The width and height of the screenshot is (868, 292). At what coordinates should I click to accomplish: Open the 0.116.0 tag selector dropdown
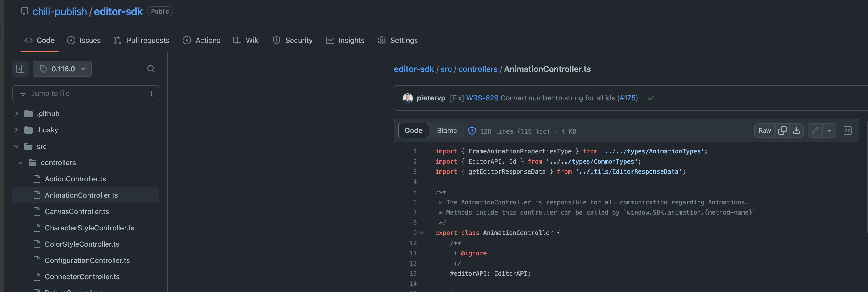[62, 69]
